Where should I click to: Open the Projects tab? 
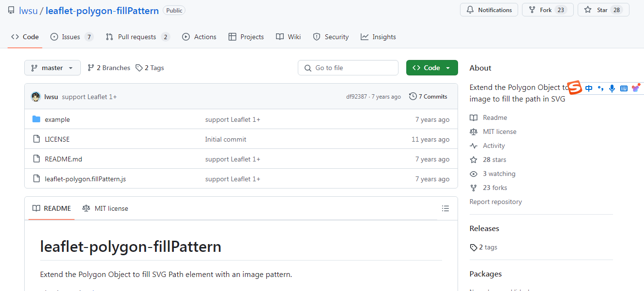click(x=246, y=37)
